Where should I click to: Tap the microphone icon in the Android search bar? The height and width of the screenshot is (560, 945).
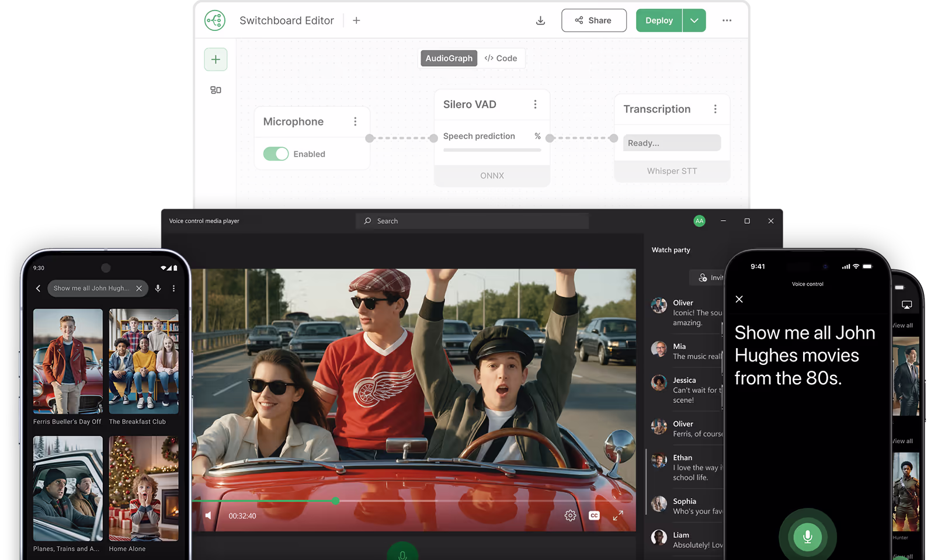click(158, 288)
